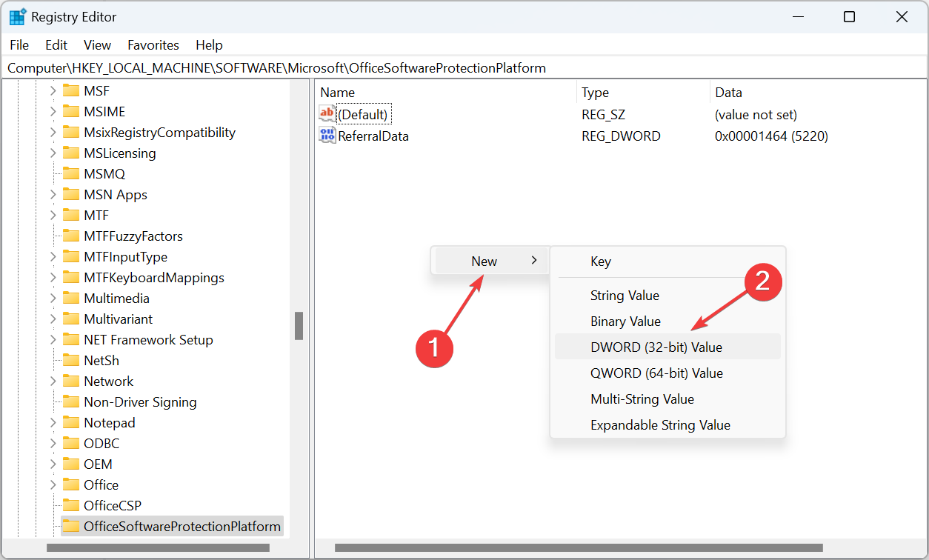Select the Network key label
929x560 pixels.
pyautogui.click(x=108, y=381)
